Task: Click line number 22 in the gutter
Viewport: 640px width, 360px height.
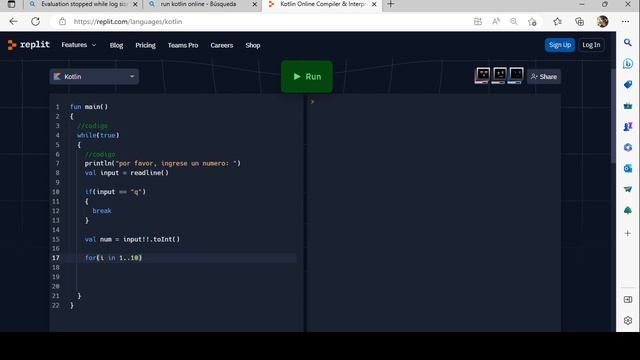Action: point(56,305)
